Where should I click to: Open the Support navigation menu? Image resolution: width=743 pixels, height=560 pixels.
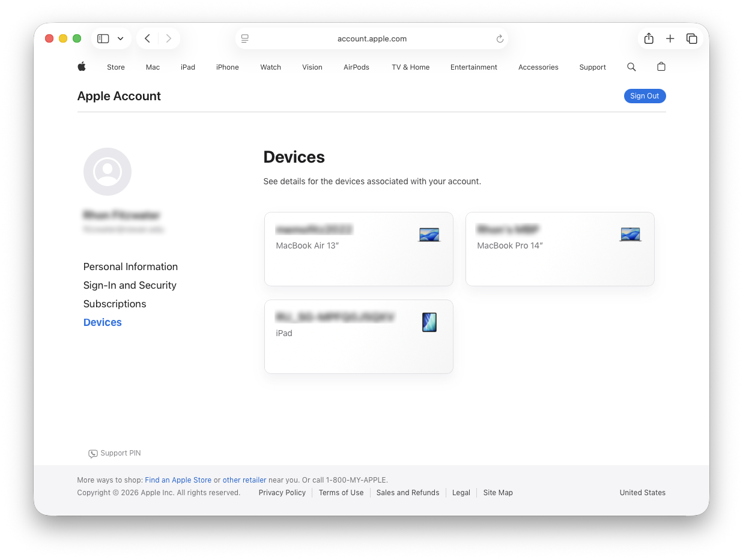593,67
